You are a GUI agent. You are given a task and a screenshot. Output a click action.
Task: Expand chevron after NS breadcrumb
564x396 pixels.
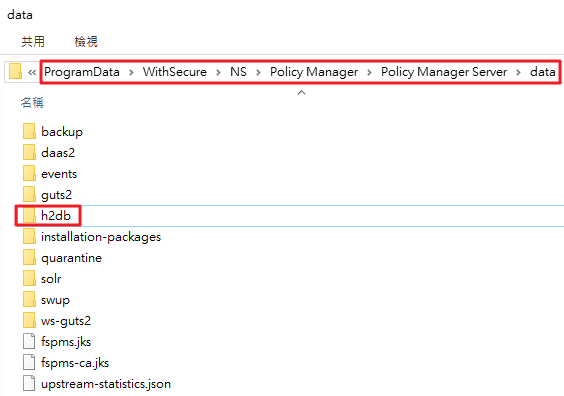(258, 72)
